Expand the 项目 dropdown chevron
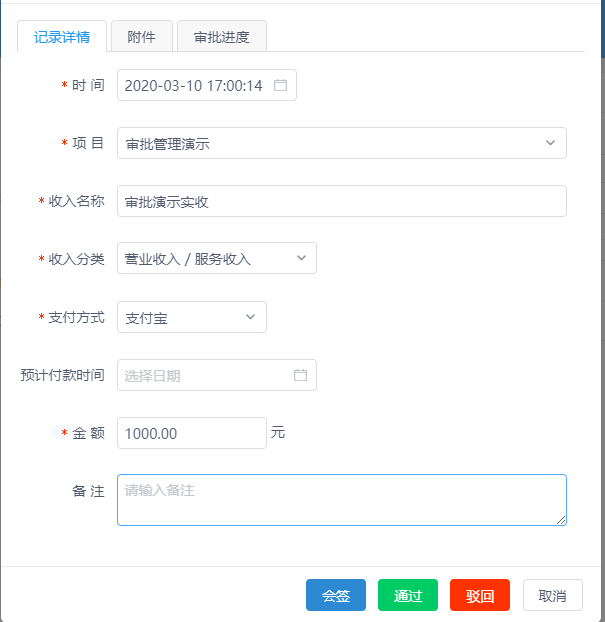Screen dimensions: 605x622 [x=550, y=143]
